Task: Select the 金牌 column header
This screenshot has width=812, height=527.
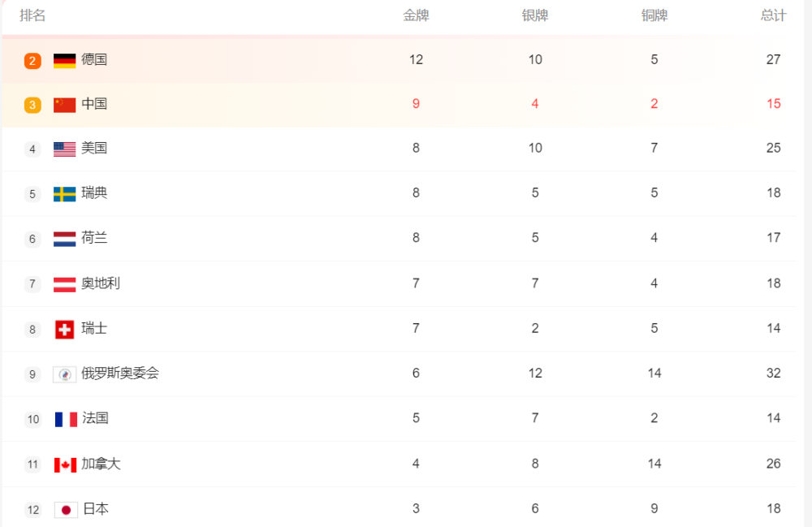Action: pyautogui.click(x=416, y=15)
